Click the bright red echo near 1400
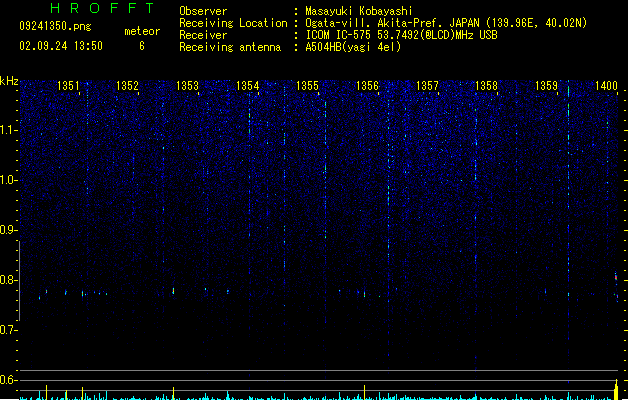This screenshot has width=629, height=400. 616,277
